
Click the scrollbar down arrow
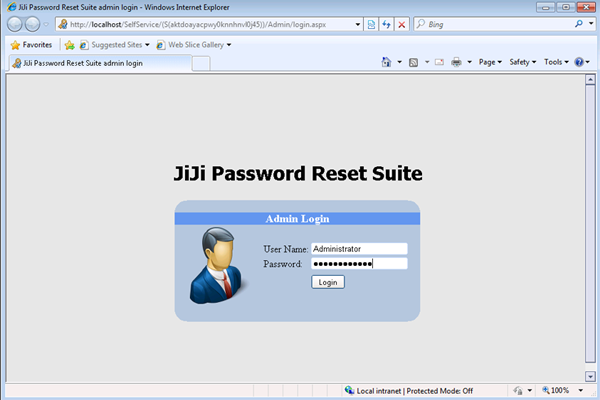pos(590,376)
